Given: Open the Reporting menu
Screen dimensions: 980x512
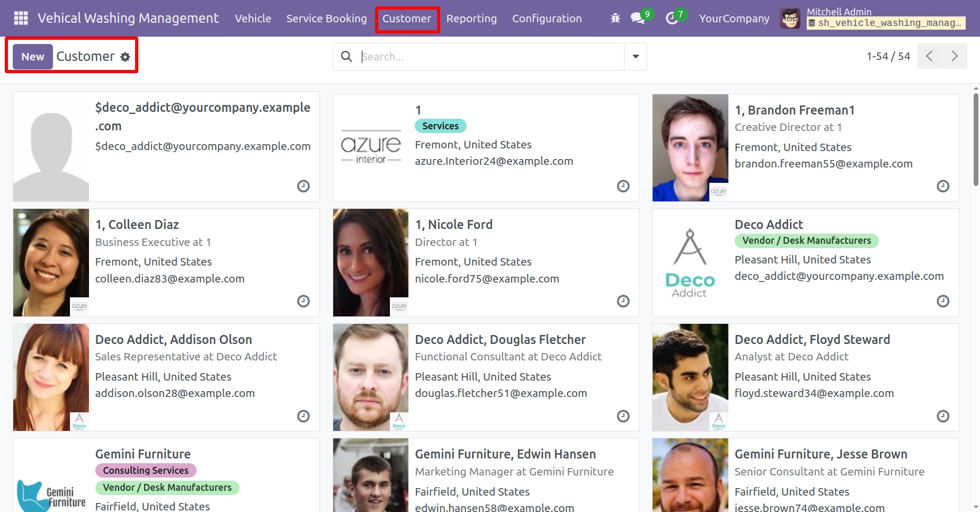Looking at the screenshot, I should click(x=471, y=19).
